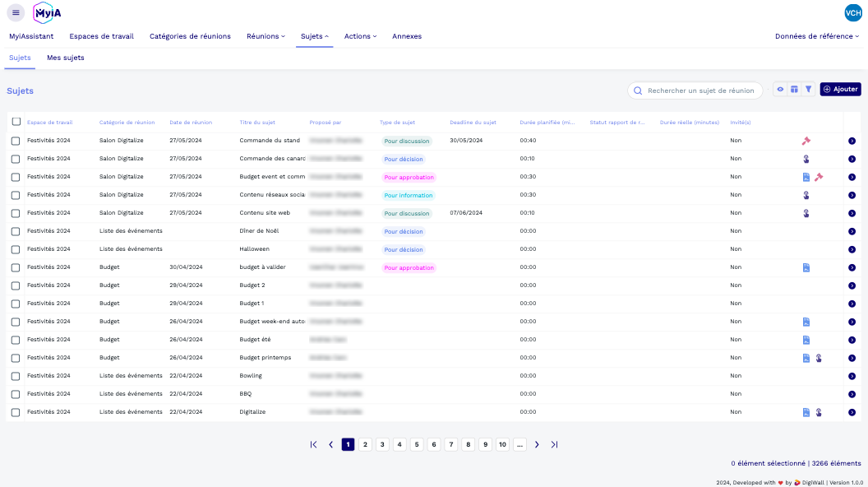The width and height of the screenshot is (868, 487).
Task: Expand Données de référence dropdown
Action: coord(817,36)
